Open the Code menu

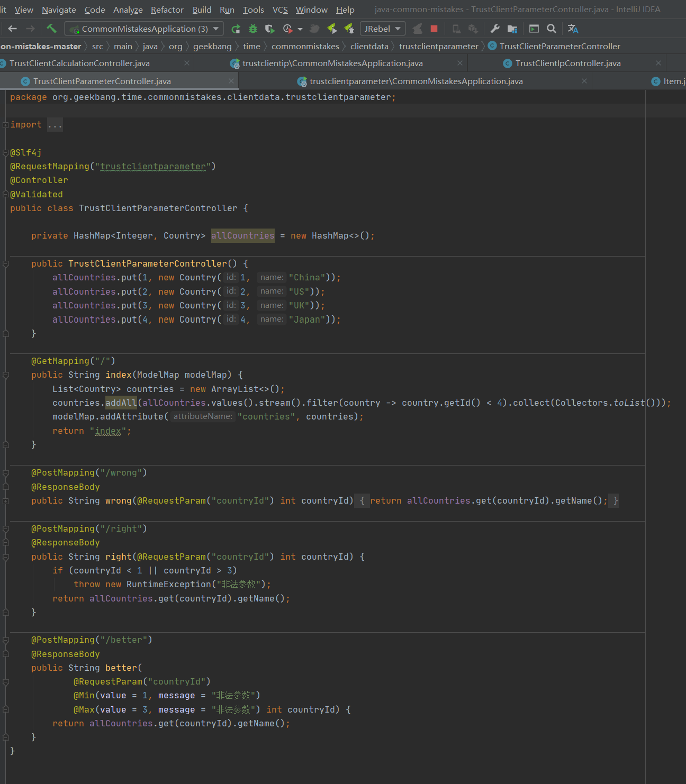[x=95, y=10]
